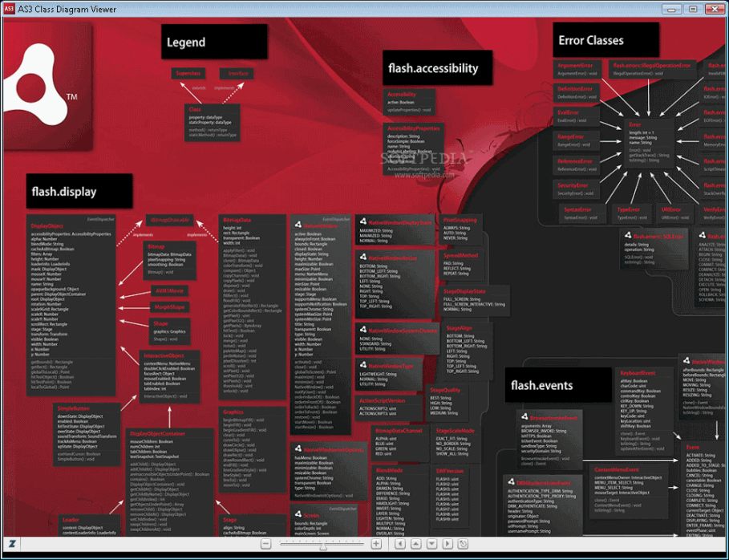Click AIR icon beside NativeWindowType

point(363,365)
